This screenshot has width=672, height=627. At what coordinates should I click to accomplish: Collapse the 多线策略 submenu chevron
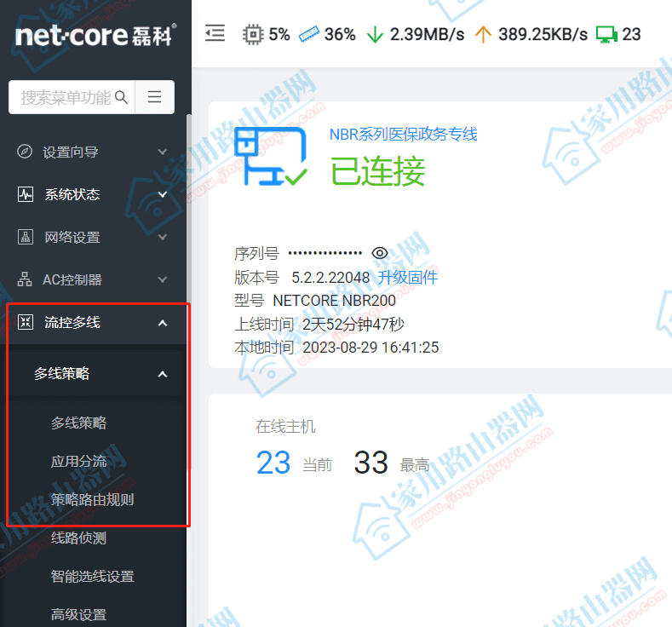click(163, 374)
